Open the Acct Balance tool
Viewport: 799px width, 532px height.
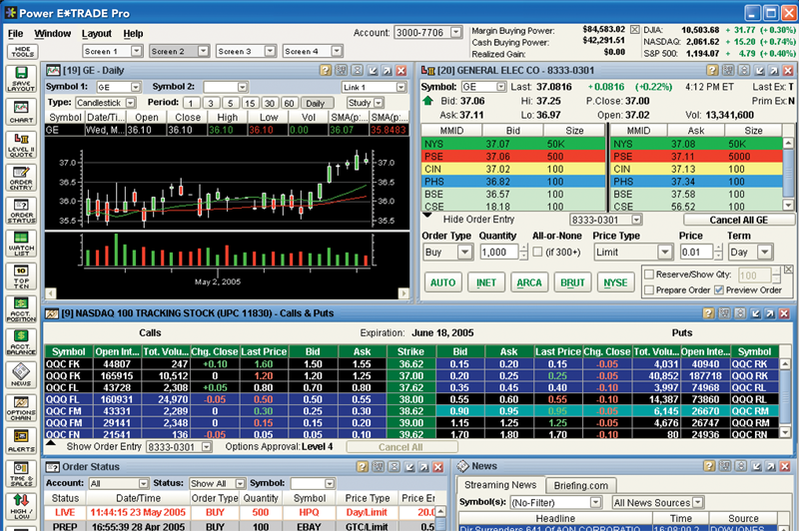tap(21, 341)
